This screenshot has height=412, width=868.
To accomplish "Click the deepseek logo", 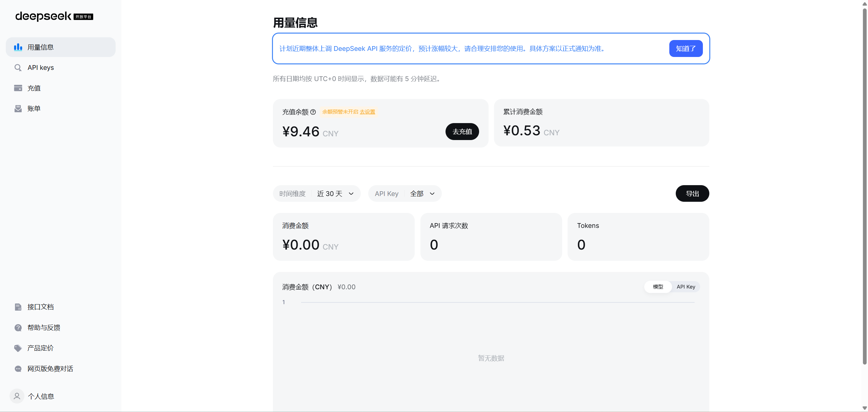I will click(x=54, y=16).
